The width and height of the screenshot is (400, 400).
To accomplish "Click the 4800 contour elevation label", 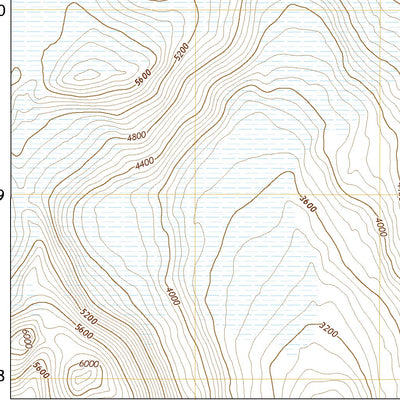I will (137, 136).
